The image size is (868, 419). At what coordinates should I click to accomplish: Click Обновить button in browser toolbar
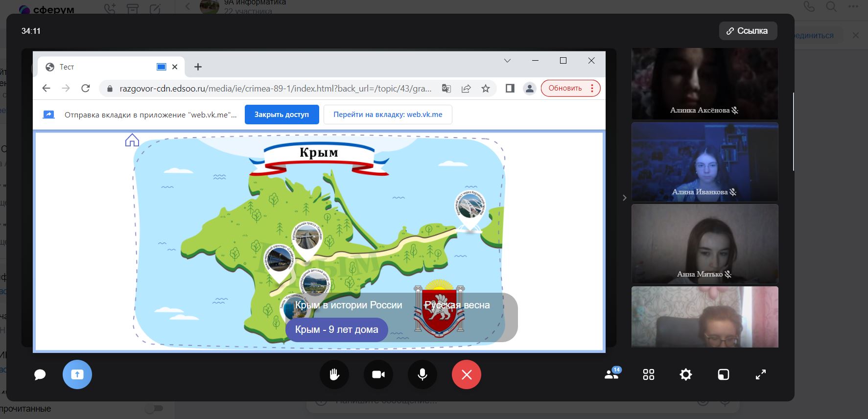point(565,88)
